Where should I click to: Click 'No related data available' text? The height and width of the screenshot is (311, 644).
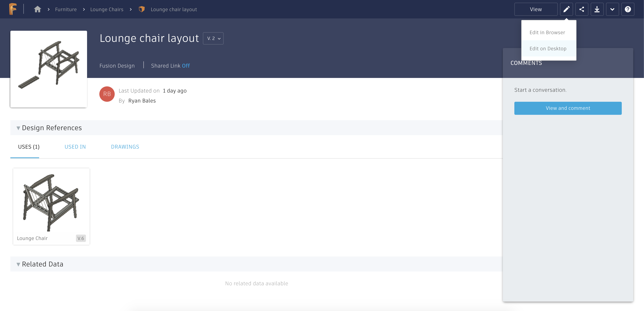click(256, 283)
